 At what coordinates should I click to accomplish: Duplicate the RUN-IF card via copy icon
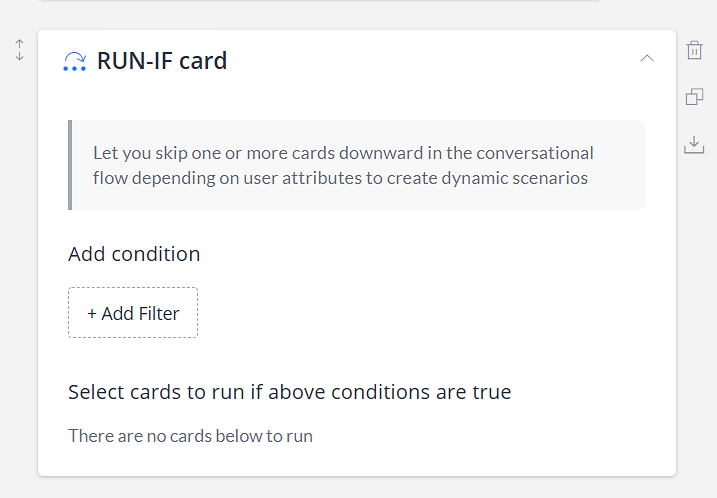click(694, 96)
